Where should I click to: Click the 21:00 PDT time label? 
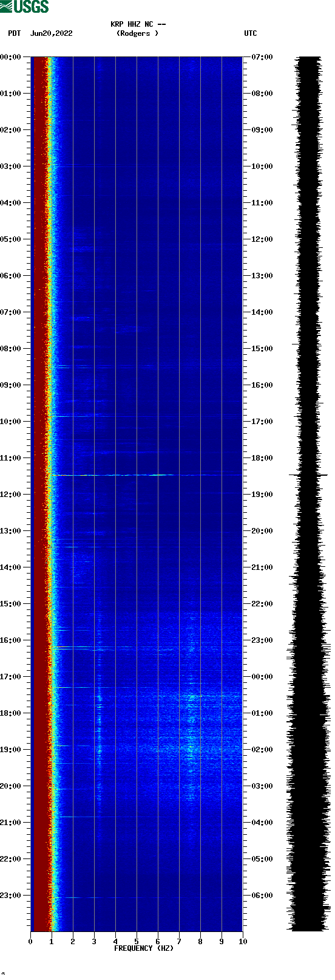11,823
